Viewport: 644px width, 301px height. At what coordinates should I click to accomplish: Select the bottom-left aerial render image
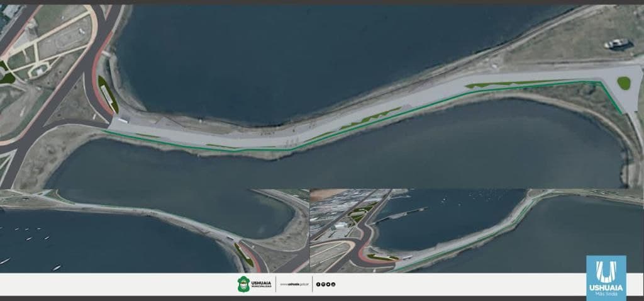(x=154, y=230)
